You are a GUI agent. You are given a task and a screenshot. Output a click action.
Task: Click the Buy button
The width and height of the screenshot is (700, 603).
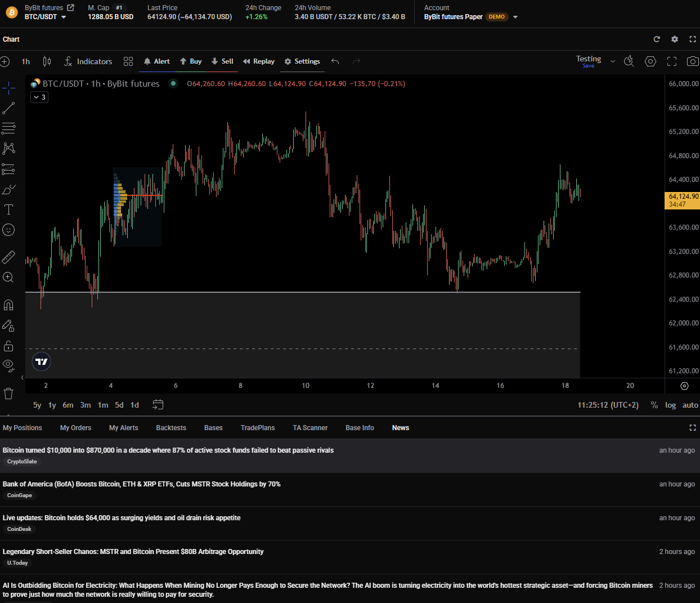pyautogui.click(x=191, y=61)
